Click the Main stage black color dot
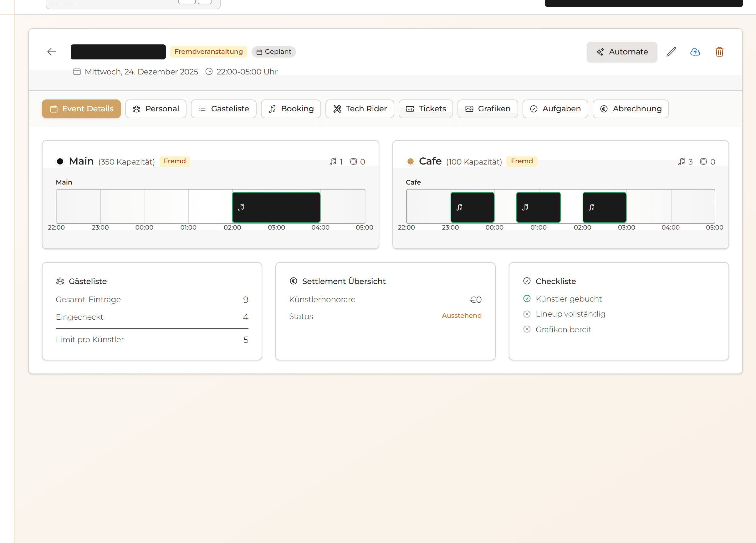Viewport: 756px width, 543px height. click(60, 162)
